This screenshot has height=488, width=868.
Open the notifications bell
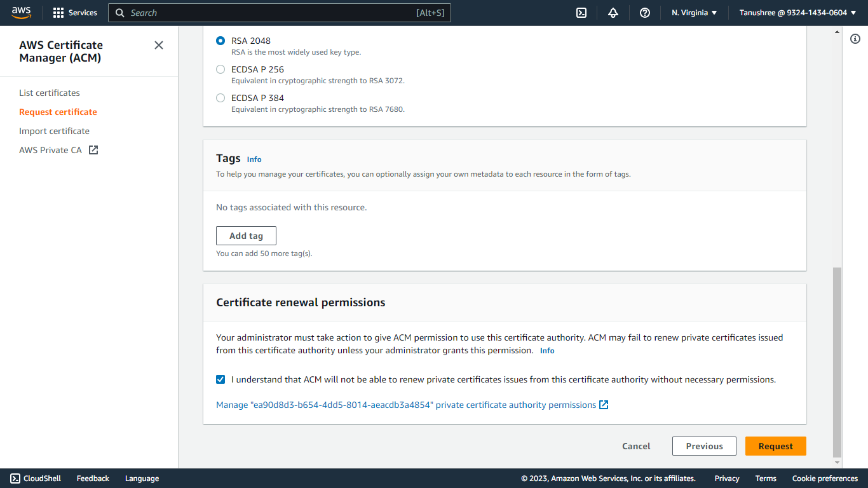click(x=613, y=13)
